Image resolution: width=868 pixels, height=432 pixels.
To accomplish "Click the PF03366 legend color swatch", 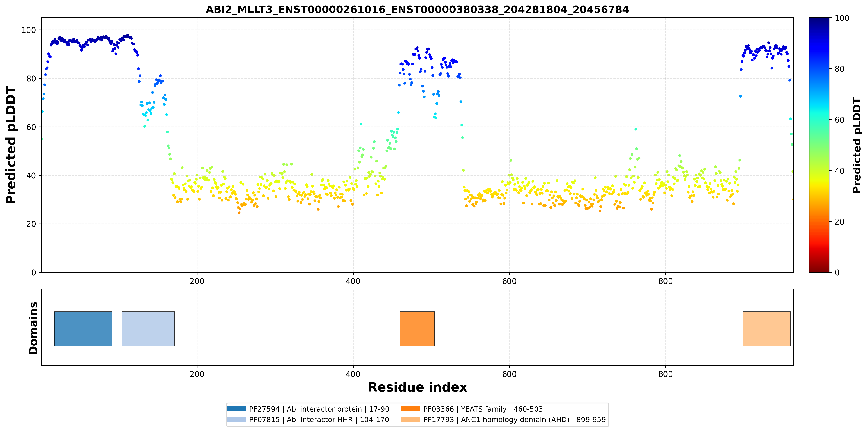I will click(x=411, y=409).
